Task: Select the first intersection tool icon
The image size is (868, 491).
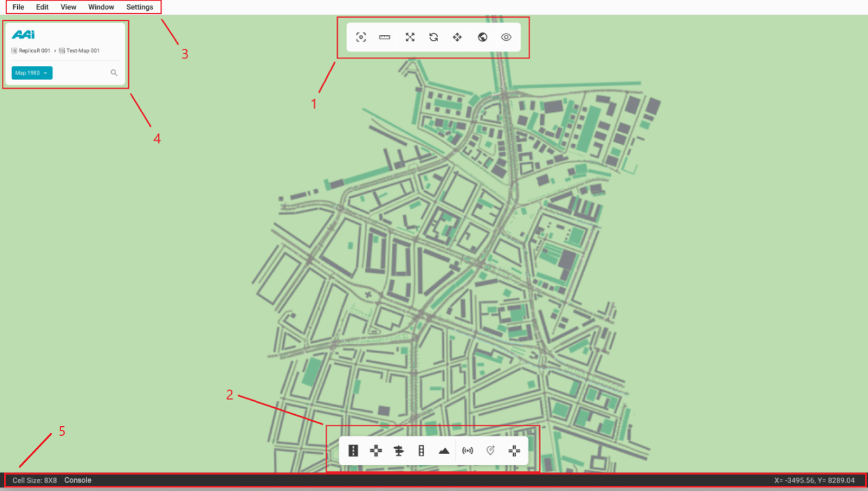Action: point(376,451)
